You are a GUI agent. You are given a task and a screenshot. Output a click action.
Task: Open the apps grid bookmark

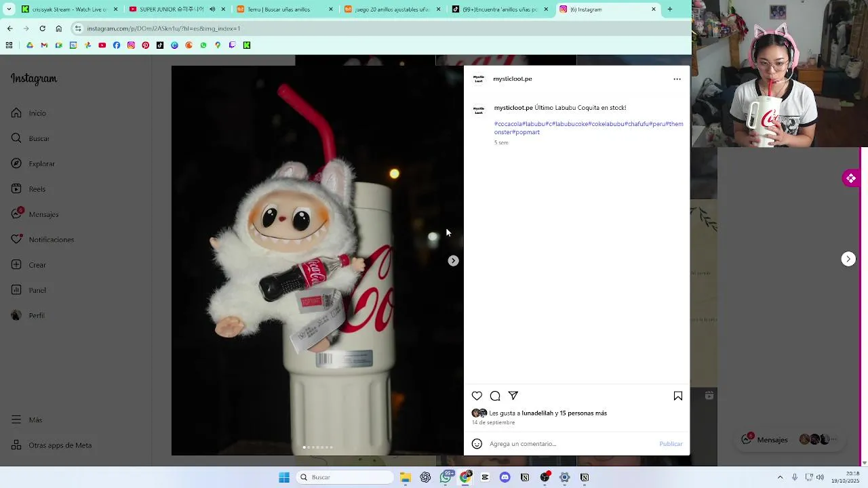tap(9, 45)
